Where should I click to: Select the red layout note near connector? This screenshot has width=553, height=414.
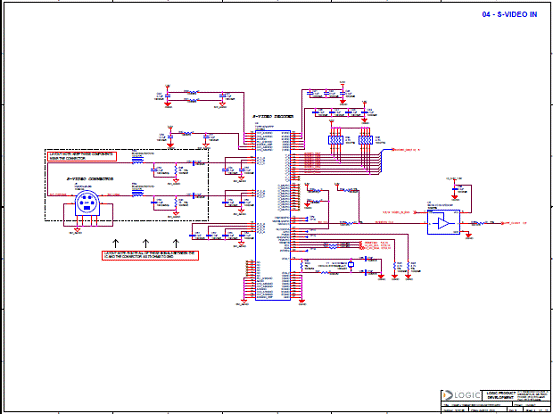82,157
